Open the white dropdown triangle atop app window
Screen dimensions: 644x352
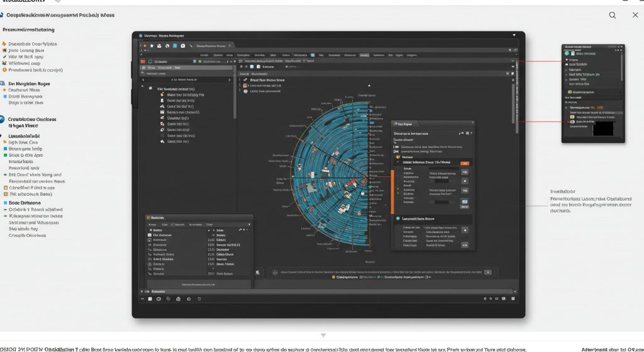tap(514, 35)
